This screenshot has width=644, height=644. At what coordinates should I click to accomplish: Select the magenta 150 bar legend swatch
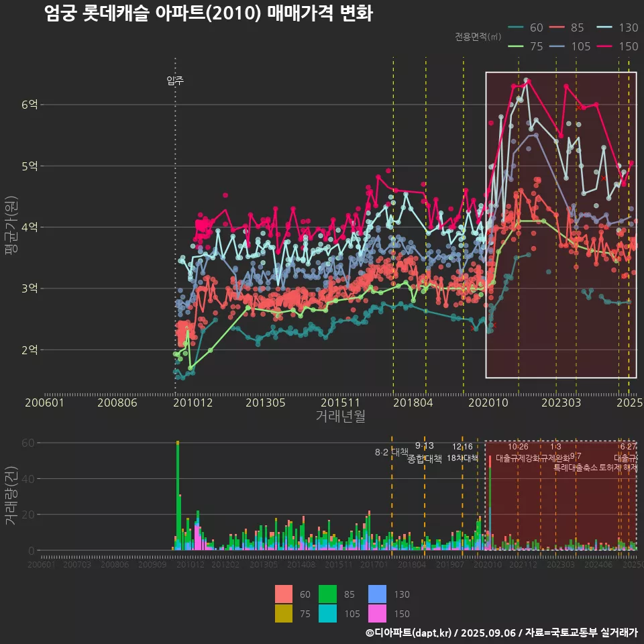pos(378,613)
